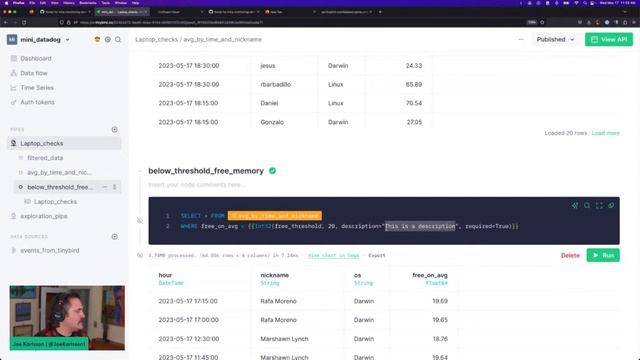
Task: Open the Dashboard page
Action: (36, 58)
